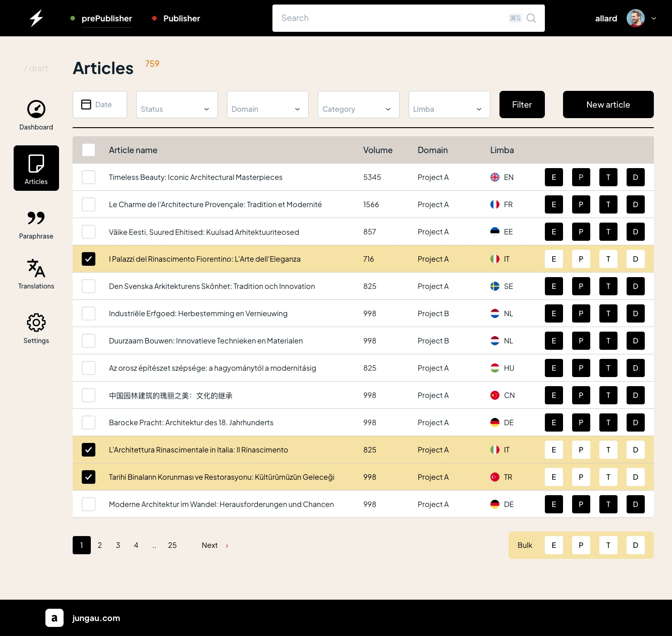The width and height of the screenshot is (672, 636).
Task: Switch to the prePublisher tab
Action: (x=107, y=18)
